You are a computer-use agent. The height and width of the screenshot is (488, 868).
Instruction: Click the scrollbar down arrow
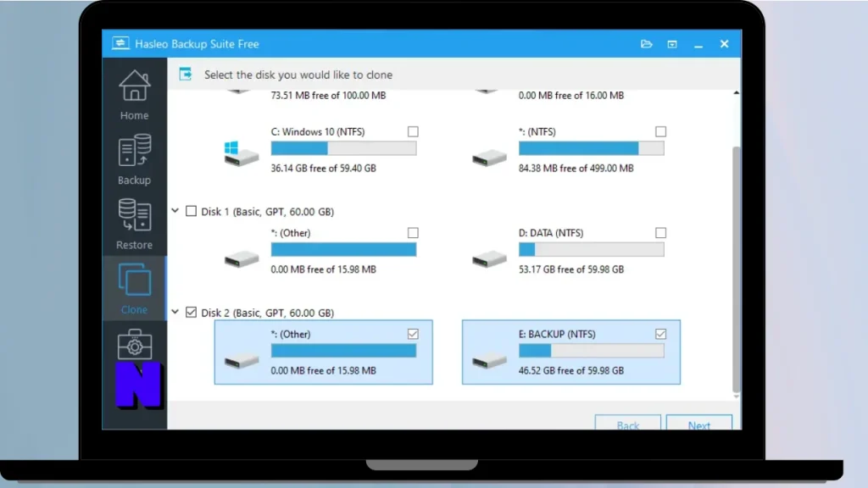pyautogui.click(x=736, y=396)
